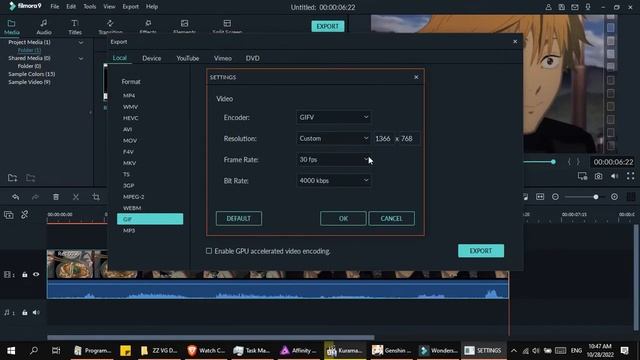This screenshot has height=360, width=640.
Task: Open Task View on the taskbar
Action: (56, 350)
